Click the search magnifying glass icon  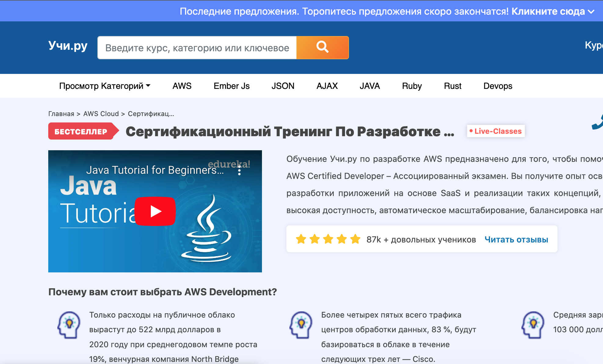322,47
